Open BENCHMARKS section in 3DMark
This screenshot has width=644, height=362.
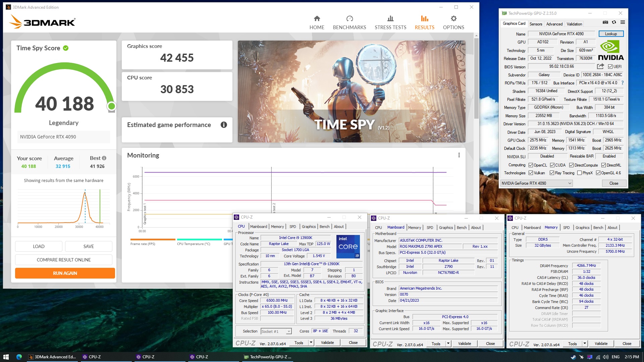click(x=349, y=23)
